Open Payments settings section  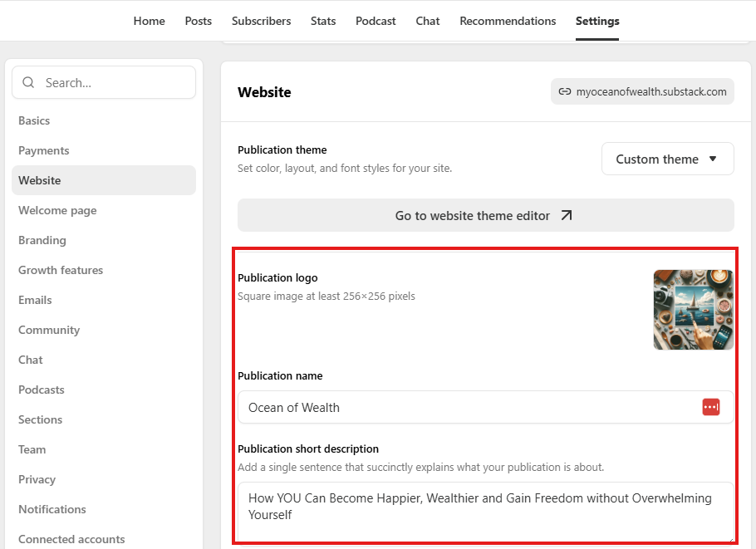point(44,150)
